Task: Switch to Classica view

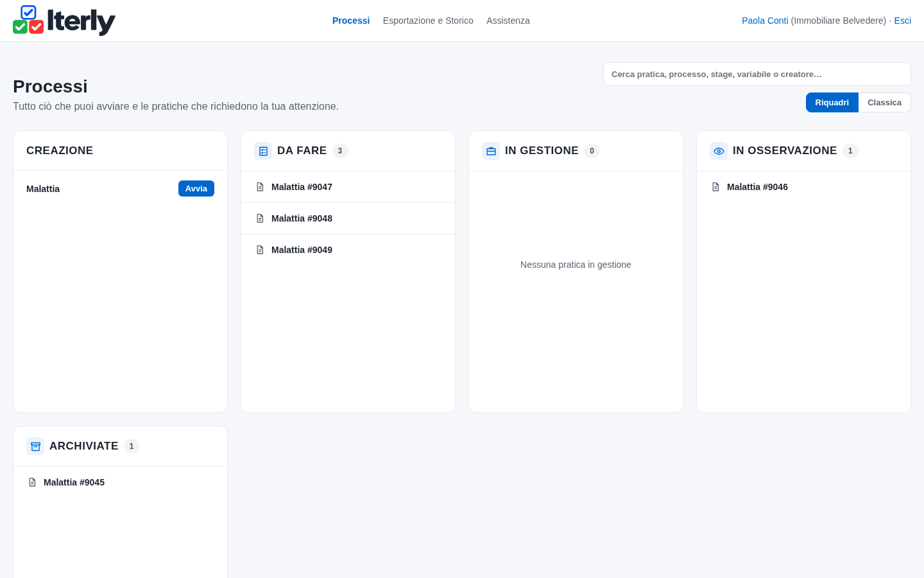Action: tap(884, 103)
